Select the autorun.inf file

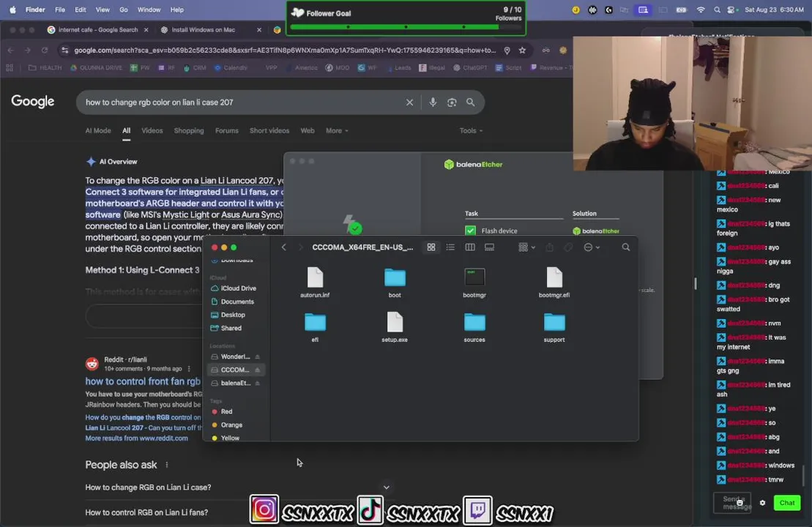coord(315,282)
